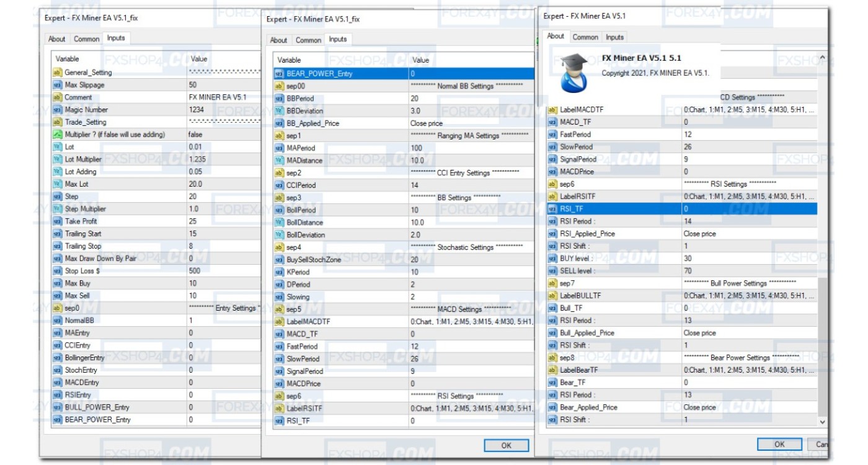This screenshot has width=868, height=465.
Task: Select the Magic Number value 1234
Action: click(x=197, y=110)
